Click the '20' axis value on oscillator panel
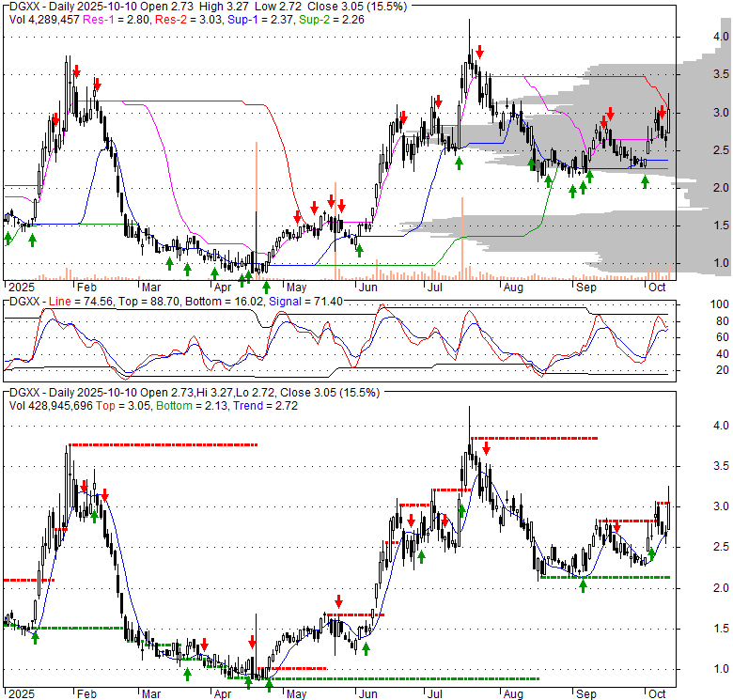Image resolution: width=733 pixels, height=700 pixels. coord(723,370)
